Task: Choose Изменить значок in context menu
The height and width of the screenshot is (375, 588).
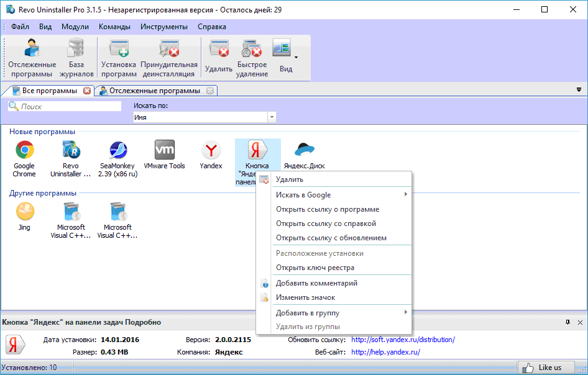Action: [334, 297]
